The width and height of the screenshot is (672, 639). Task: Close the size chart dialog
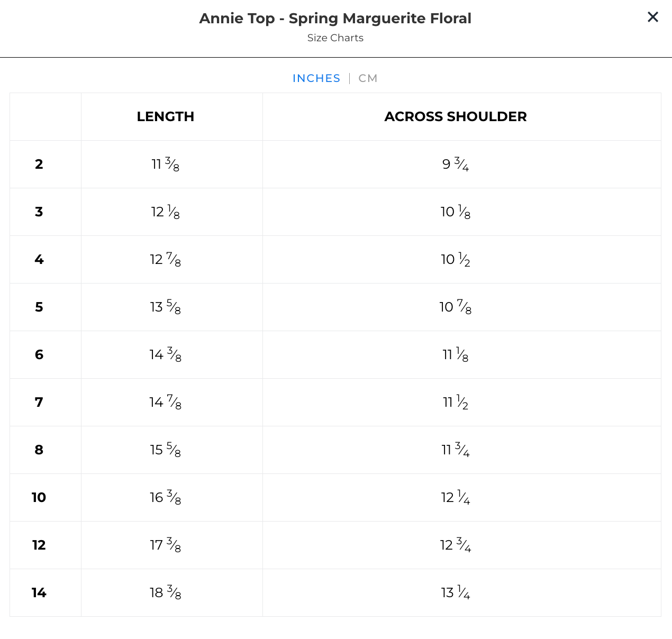[653, 17]
